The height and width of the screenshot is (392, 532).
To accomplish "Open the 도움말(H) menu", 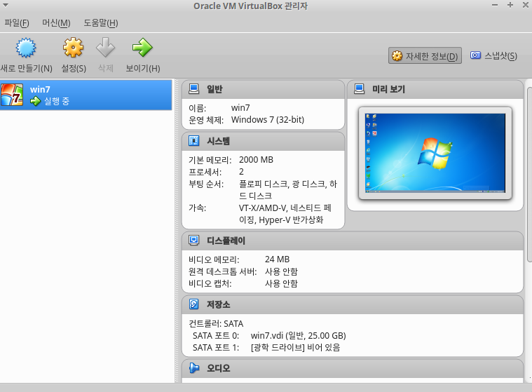I will (x=101, y=23).
